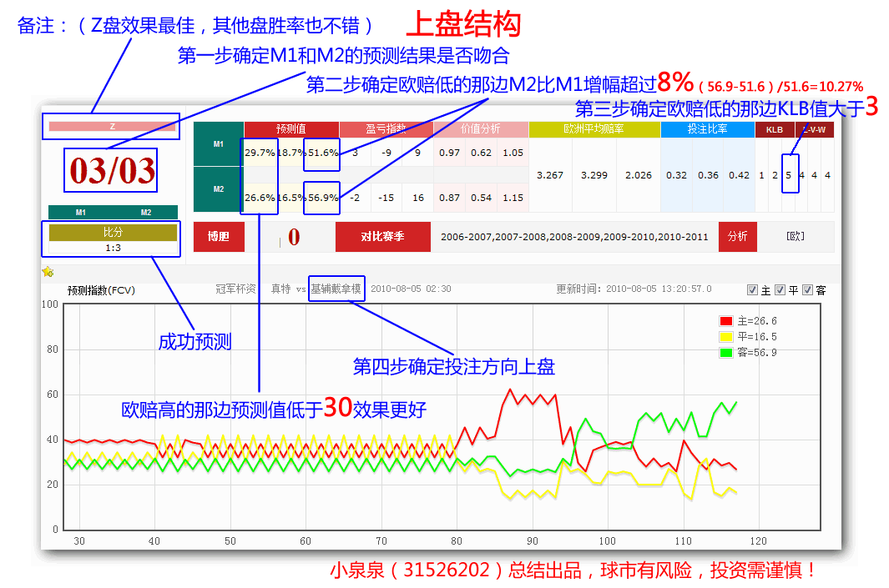The width and height of the screenshot is (889, 588).
Task: Click the 03/03 match count
Action: pos(112,170)
